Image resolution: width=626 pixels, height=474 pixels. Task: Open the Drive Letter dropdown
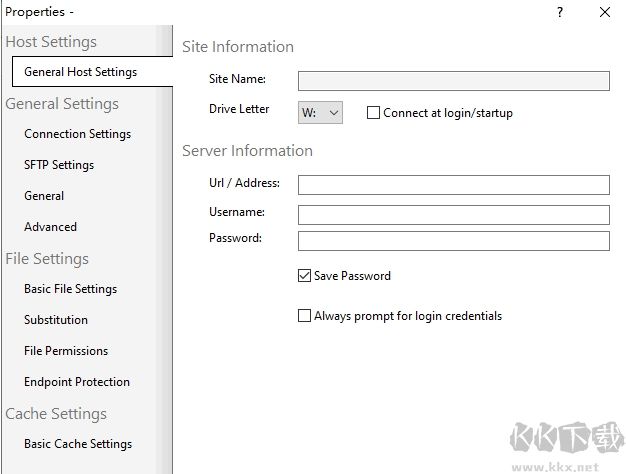pos(320,113)
